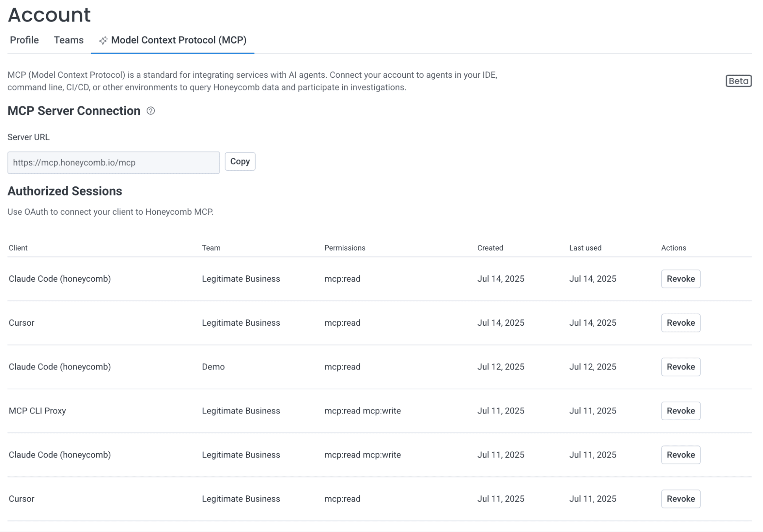
Task: Revoke the Jul 14 Claude Code session
Action: [680, 279]
